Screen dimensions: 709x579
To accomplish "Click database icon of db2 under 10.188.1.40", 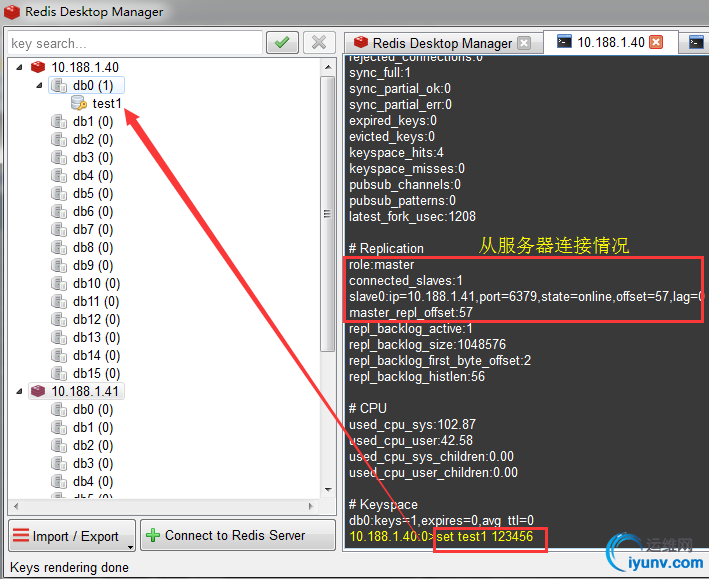I will (x=59, y=140).
